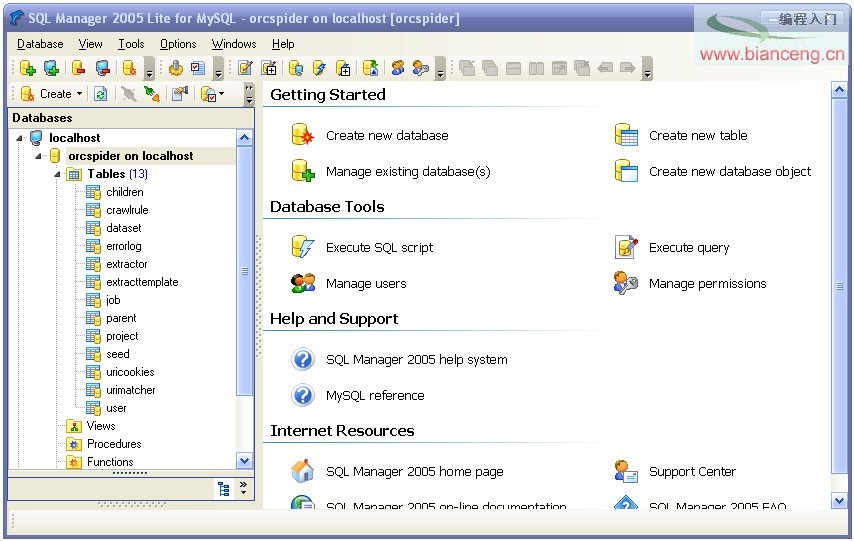Click the Extract Database toolbar icon
The image size is (854, 541).
click(370, 68)
